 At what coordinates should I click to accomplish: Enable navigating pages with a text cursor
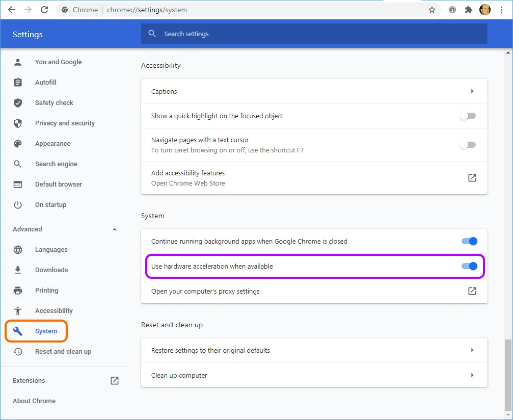(x=468, y=145)
